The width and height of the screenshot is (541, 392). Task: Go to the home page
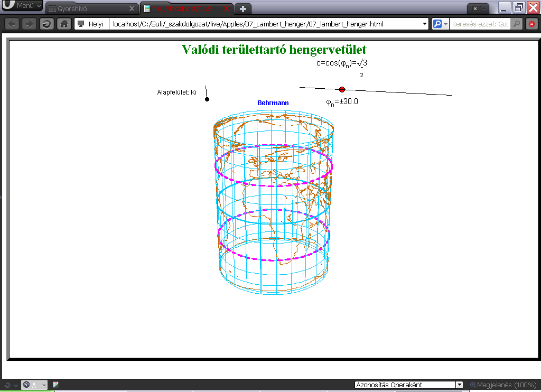point(64,24)
